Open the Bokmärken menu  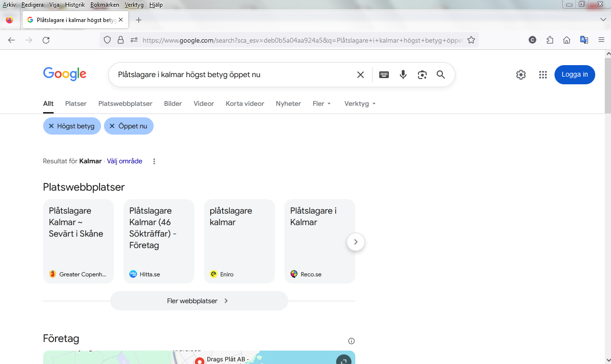tap(104, 5)
